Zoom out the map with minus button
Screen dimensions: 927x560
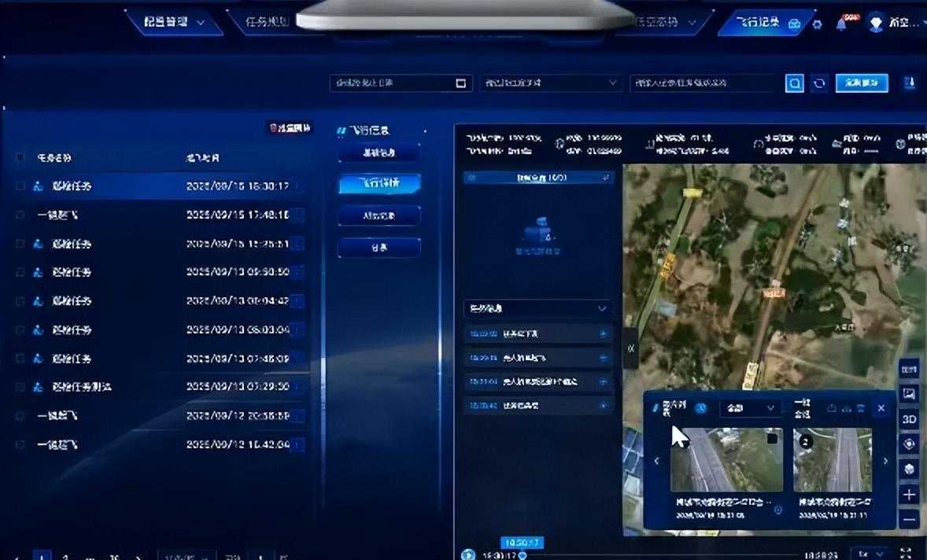(x=909, y=519)
